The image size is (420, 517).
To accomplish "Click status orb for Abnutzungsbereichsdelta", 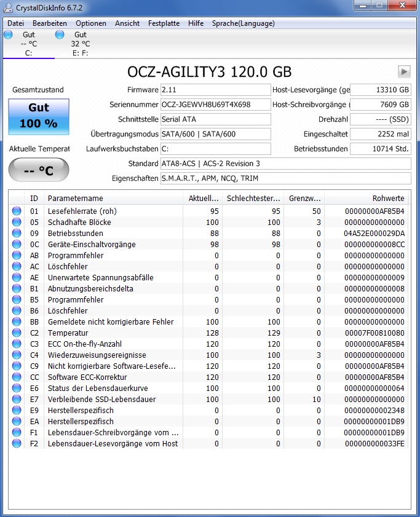I will click(x=17, y=288).
